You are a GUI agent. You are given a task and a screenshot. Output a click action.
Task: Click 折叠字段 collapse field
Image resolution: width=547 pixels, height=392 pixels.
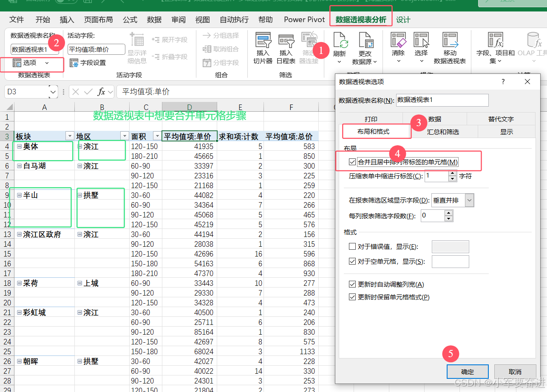170,56
